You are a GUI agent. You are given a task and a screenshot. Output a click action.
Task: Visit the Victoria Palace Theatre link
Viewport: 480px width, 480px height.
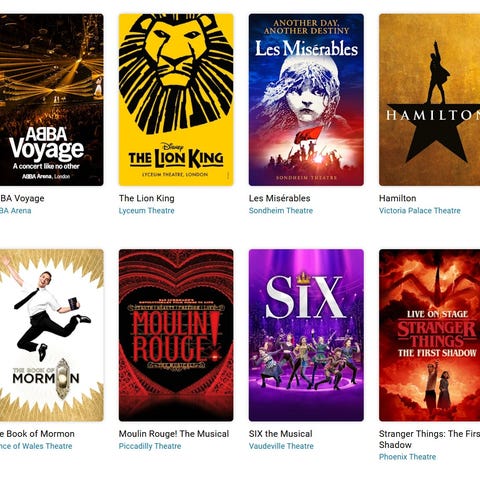pyautogui.click(x=420, y=211)
